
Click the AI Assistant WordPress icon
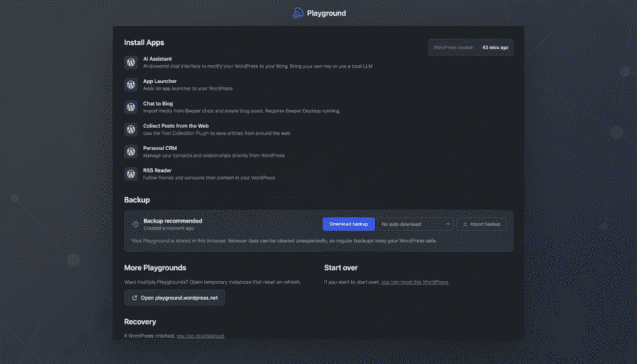coord(131,62)
